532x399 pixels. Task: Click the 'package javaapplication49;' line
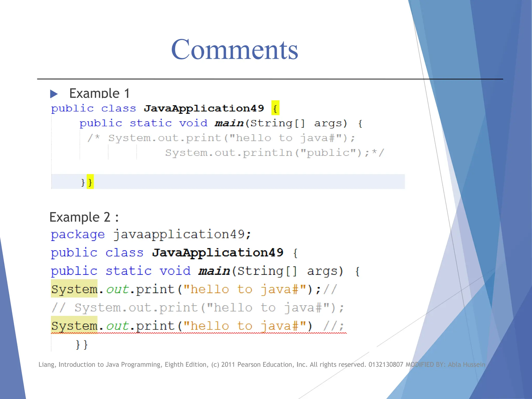click(x=151, y=235)
